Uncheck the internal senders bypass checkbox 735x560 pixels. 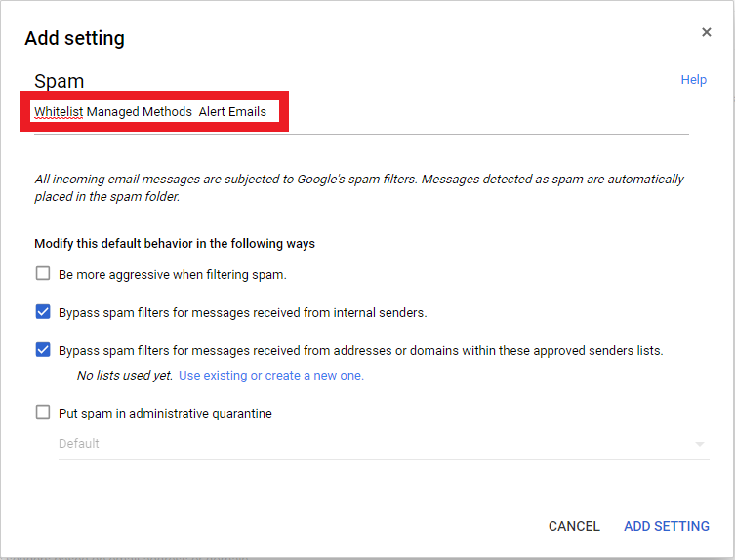[x=43, y=312]
